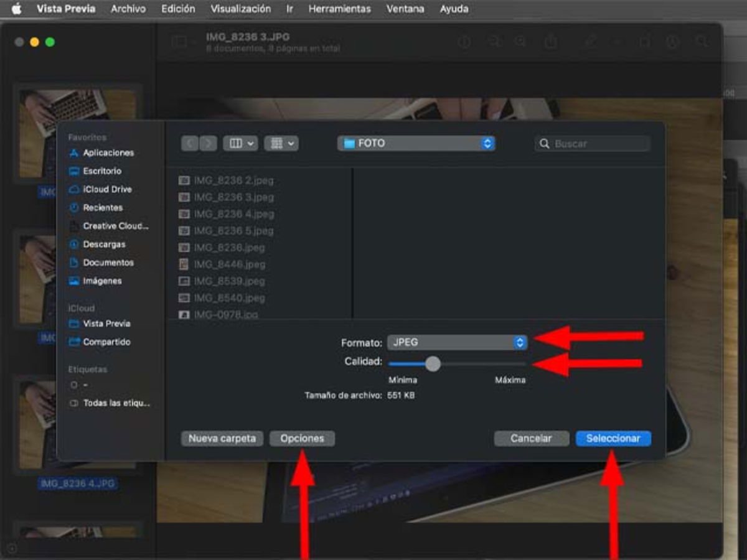
Task: Click the info inspector icon in Preview toolbar
Action: coord(464,42)
